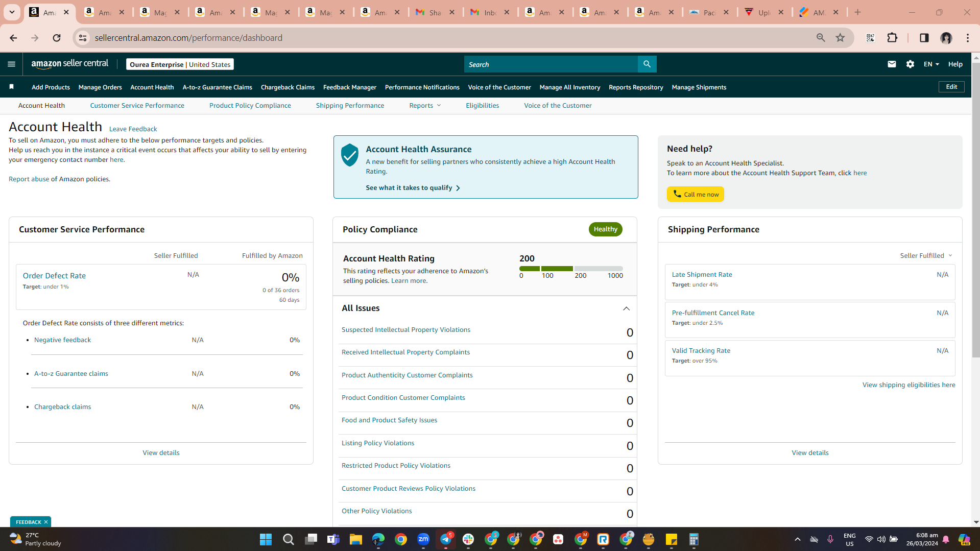The image size is (980, 551).
Task: Click the Account Health Rating progress bar
Action: (x=571, y=269)
